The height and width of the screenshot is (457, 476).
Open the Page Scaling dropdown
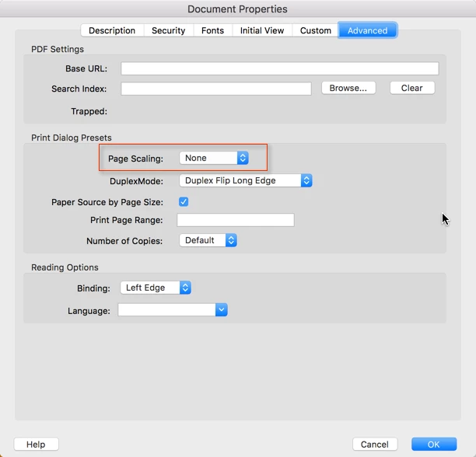click(214, 158)
